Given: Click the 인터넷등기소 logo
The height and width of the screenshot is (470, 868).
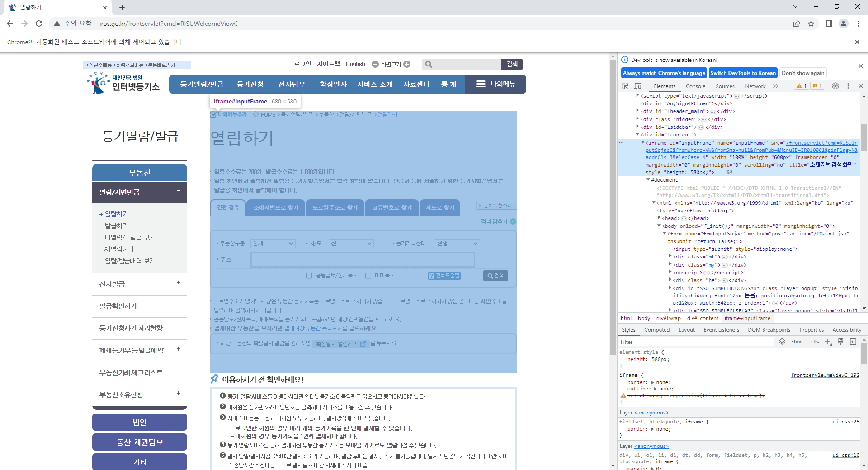Looking at the screenshot, I should click(x=123, y=83).
